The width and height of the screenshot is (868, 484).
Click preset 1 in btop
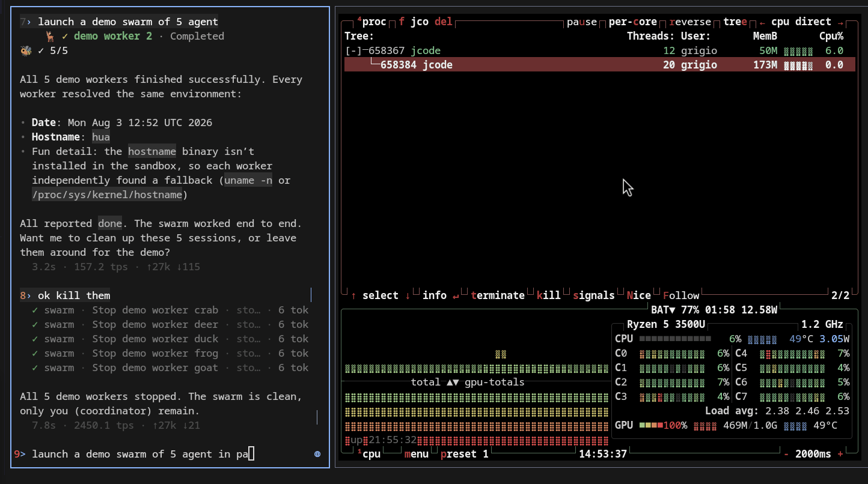click(x=465, y=454)
